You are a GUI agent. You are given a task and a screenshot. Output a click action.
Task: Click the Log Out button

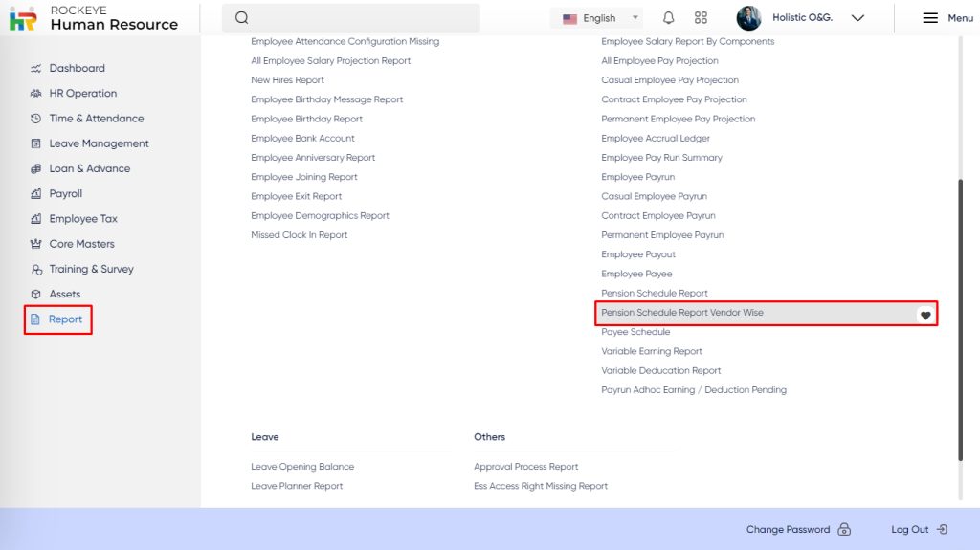click(x=909, y=529)
